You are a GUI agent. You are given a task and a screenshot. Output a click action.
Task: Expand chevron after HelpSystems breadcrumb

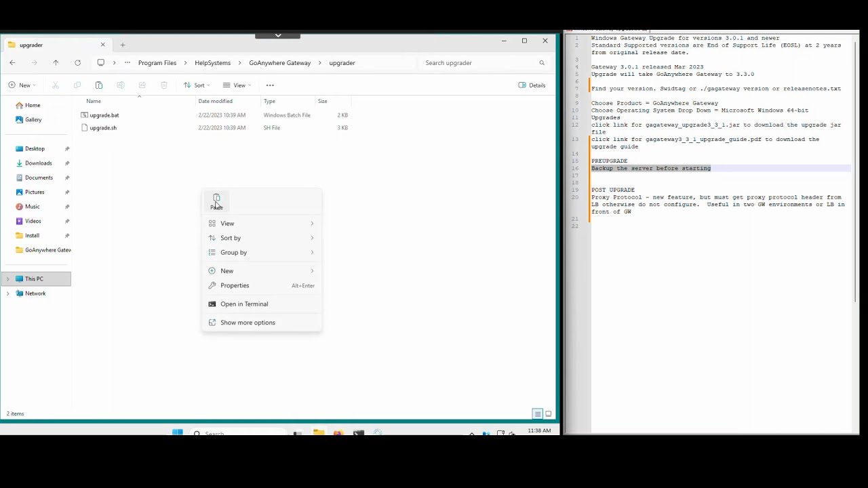click(x=240, y=63)
